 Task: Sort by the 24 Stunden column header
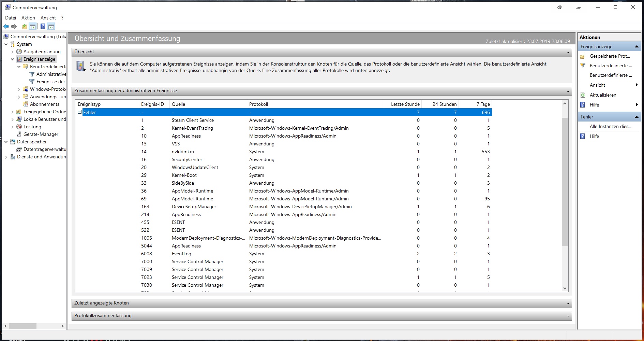click(x=440, y=104)
